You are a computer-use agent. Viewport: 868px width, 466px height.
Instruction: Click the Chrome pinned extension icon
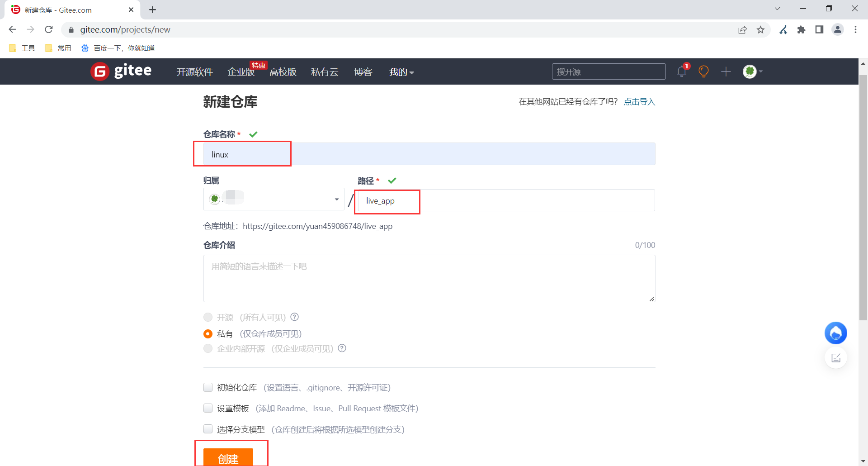(783, 29)
